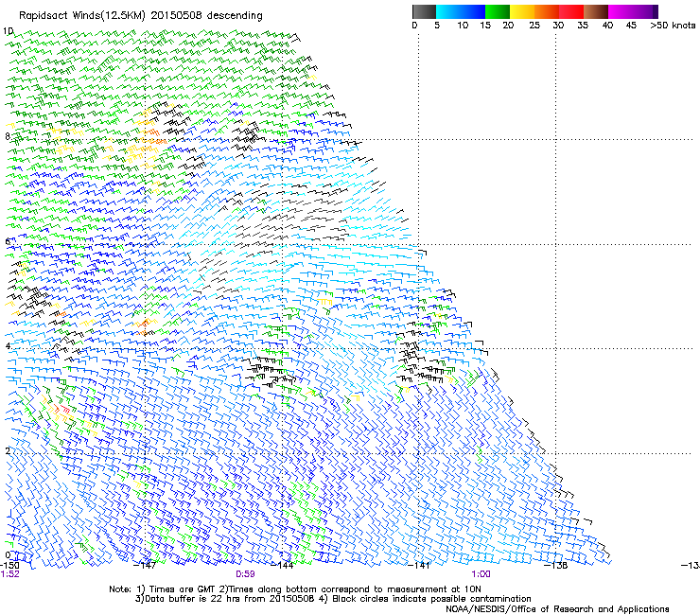Pick the brown 35-40 knots color band
The width and height of the screenshot is (700, 615).
point(596,11)
